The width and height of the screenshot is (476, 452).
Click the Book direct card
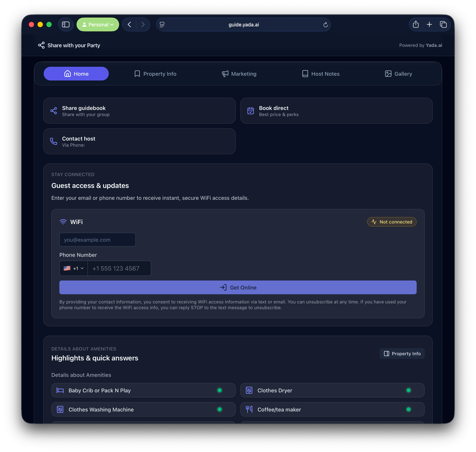(336, 111)
